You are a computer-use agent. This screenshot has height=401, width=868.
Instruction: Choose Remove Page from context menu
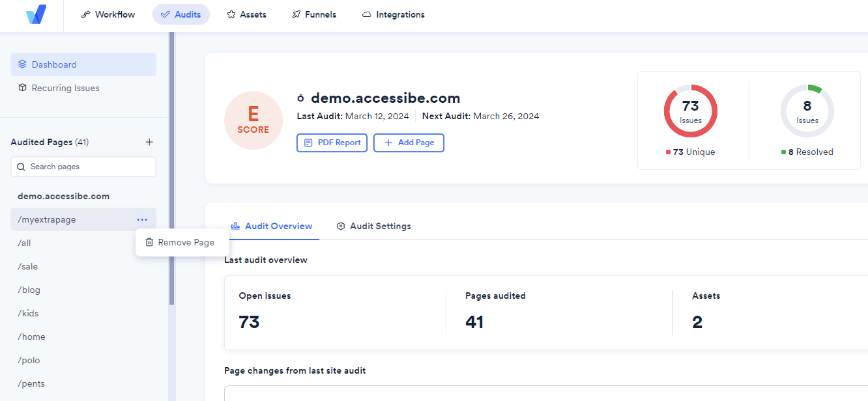click(x=182, y=242)
